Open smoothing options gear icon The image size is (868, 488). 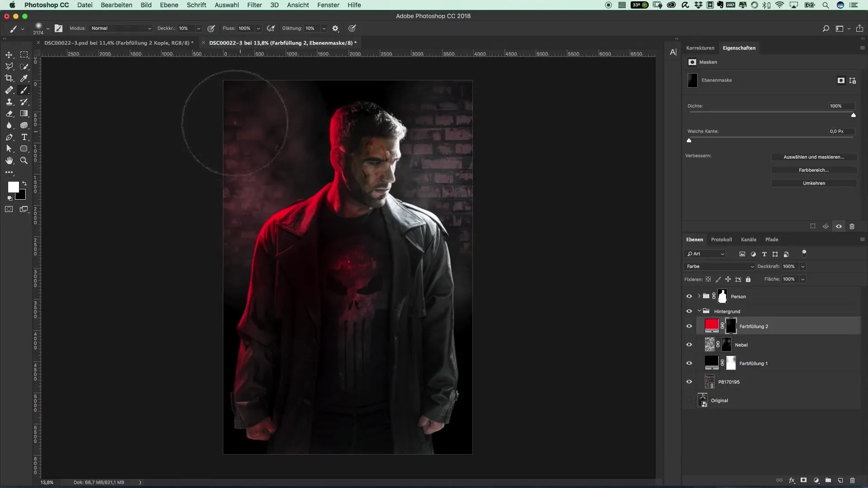coord(335,28)
